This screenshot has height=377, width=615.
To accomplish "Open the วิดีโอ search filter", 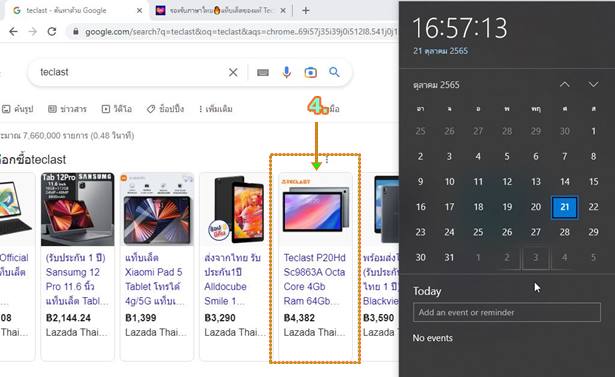I will click(116, 109).
